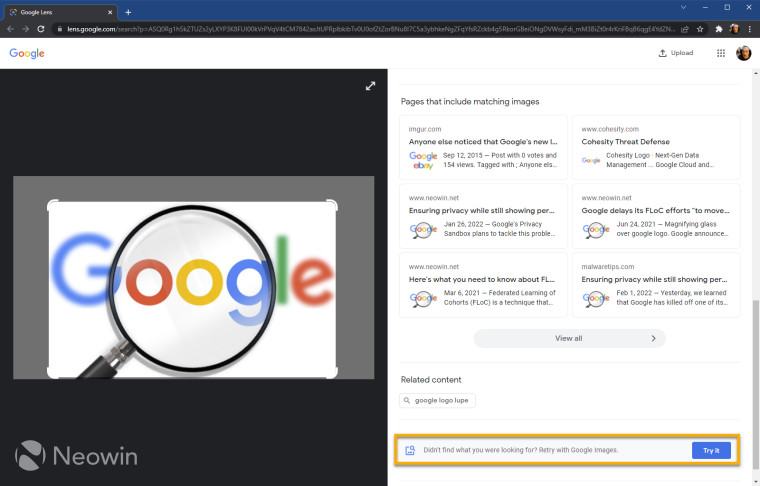760x486 pixels.
Task: Click the bottom-left crop handle on image
Action: click(x=52, y=373)
